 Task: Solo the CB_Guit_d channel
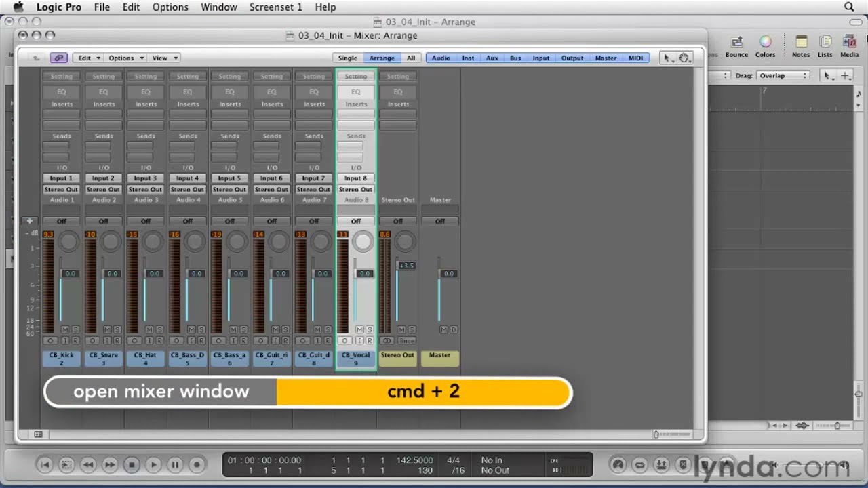[x=328, y=329]
